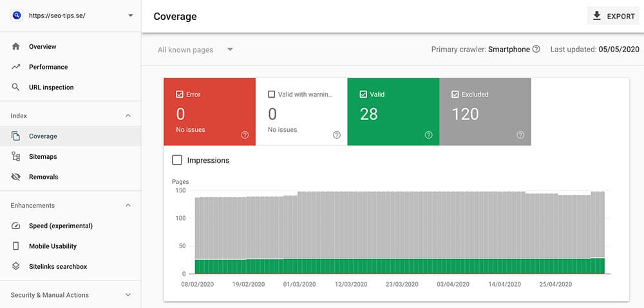
Task: Click the URL inspection magnifier icon
Action: point(15,87)
